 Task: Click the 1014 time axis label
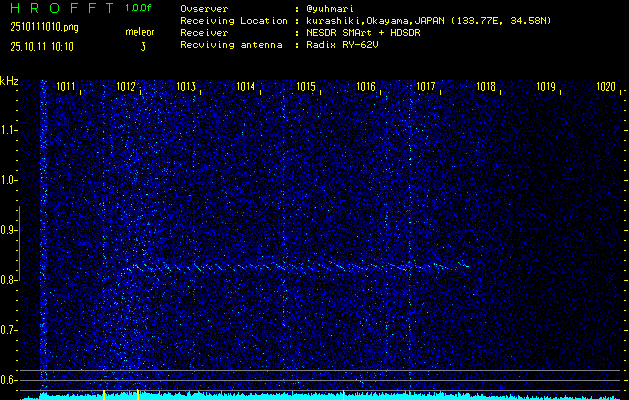pos(246,86)
